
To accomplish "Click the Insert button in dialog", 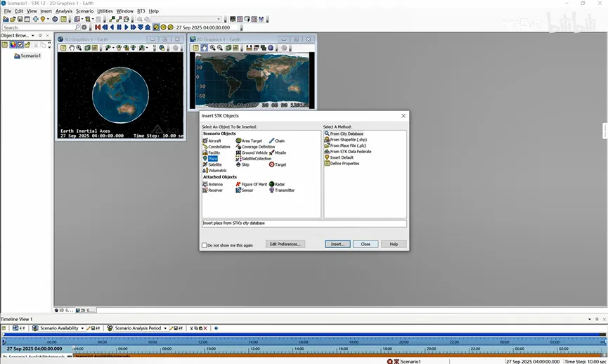I will coord(337,245).
